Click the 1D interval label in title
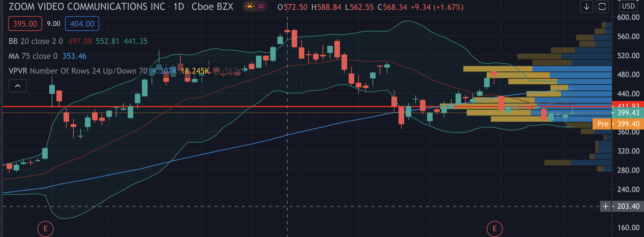644x237 pixels. pos(179,6)
